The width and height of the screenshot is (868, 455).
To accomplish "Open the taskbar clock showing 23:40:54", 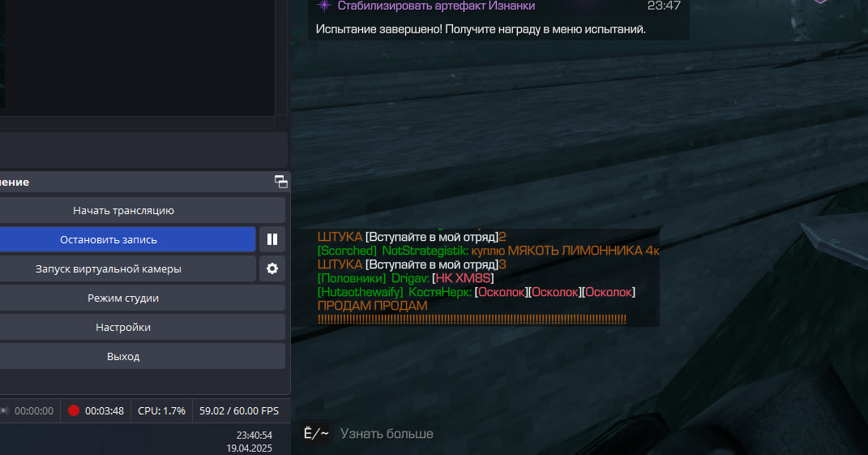I will pos(254,435).
